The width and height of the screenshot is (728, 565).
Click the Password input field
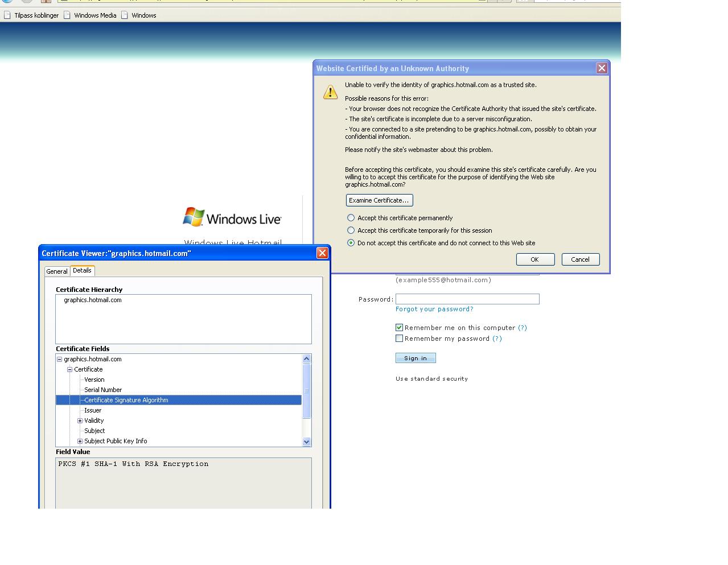(467, 299)
